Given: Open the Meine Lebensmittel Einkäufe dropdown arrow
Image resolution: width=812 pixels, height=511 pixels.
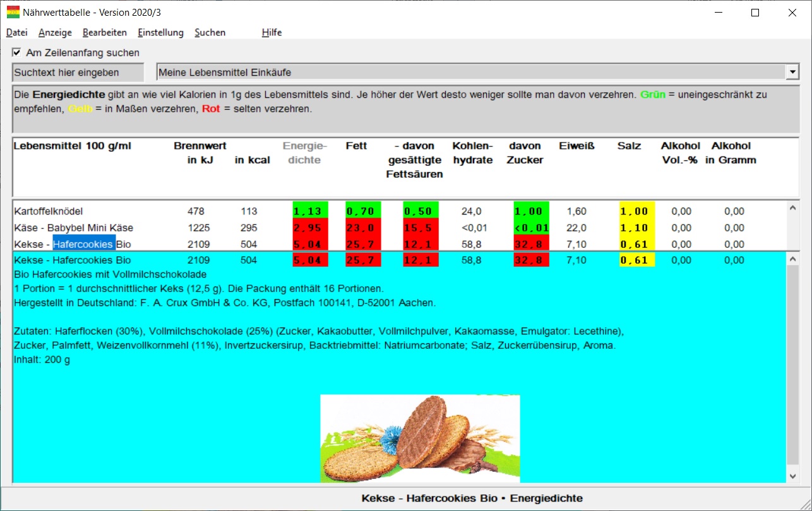Looking at the screenshot, I should (793, 73).
